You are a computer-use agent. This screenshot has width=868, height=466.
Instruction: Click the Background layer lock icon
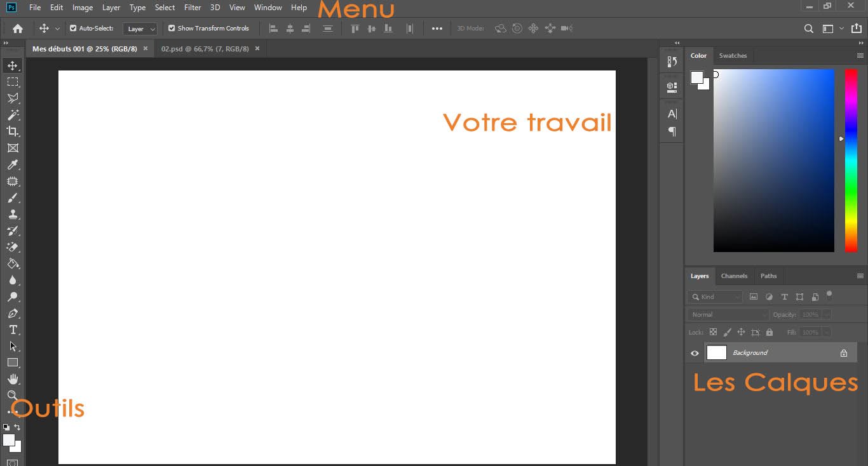(844, 353)
